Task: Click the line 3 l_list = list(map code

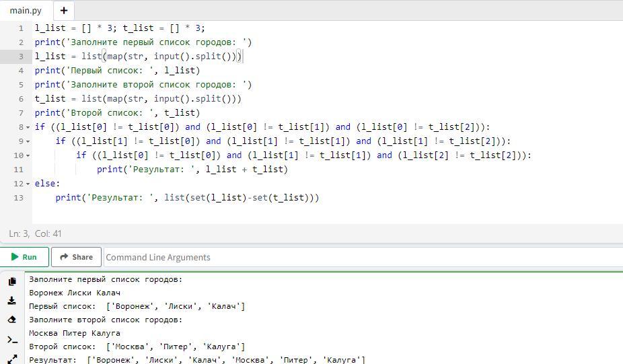Action: 138,57
